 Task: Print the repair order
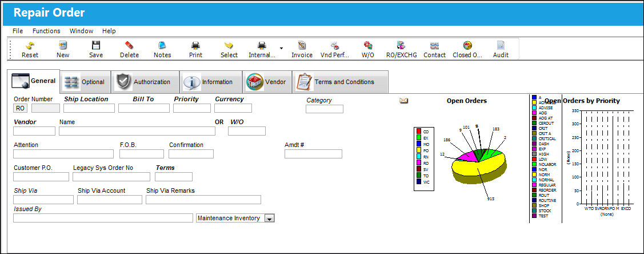(195, 46)
